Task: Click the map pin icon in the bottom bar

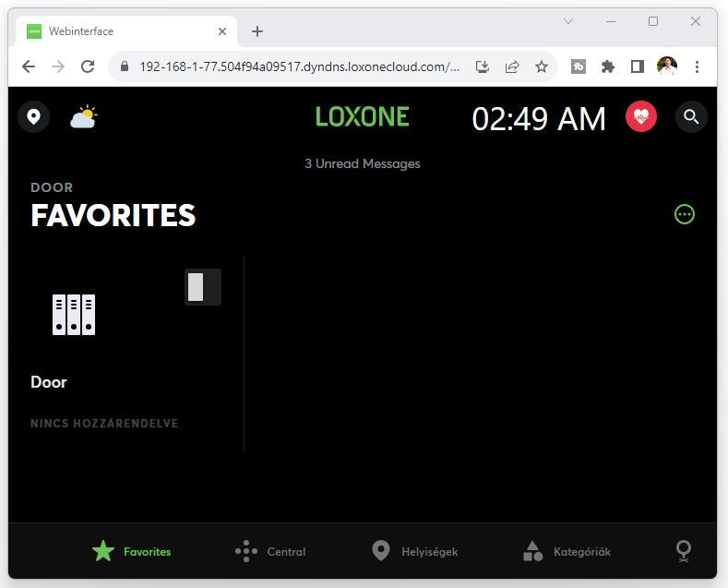Action: pyautogui.click(x=684, y=551)
